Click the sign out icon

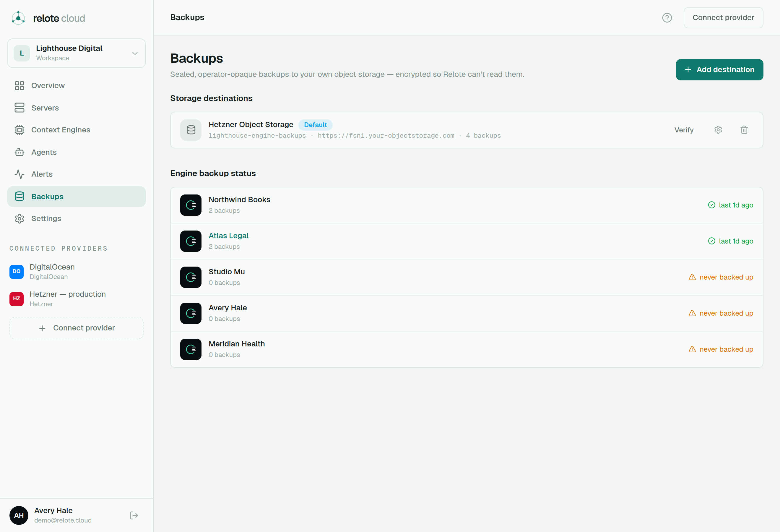[x=134, y=515]
